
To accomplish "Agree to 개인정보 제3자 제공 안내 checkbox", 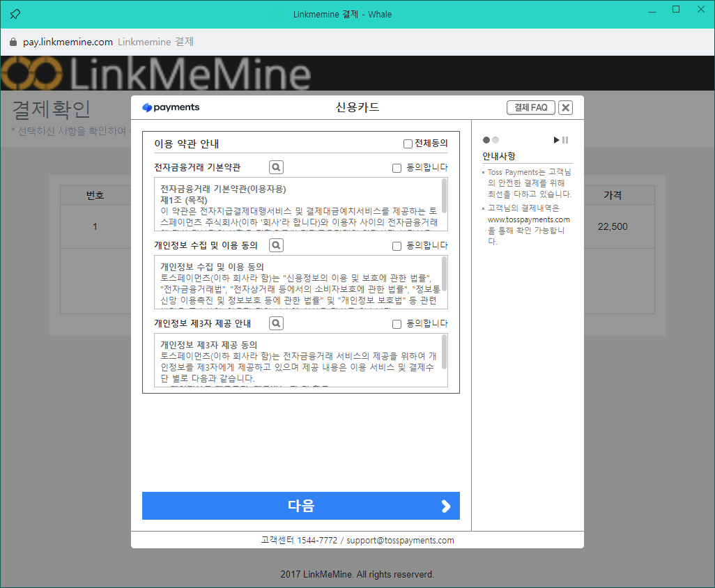I will [x=397, y=324].
